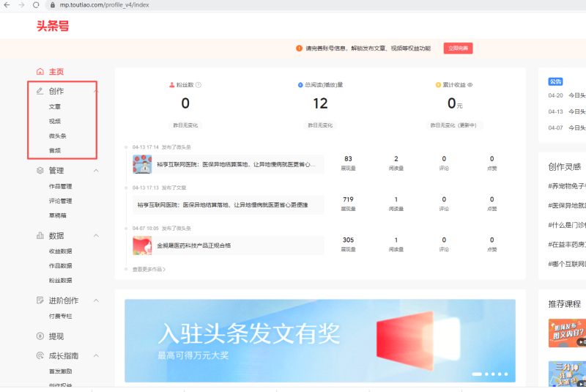The image size is (586, 392).
Task: Click the blue 公告 badge
Action: [555, 81]
